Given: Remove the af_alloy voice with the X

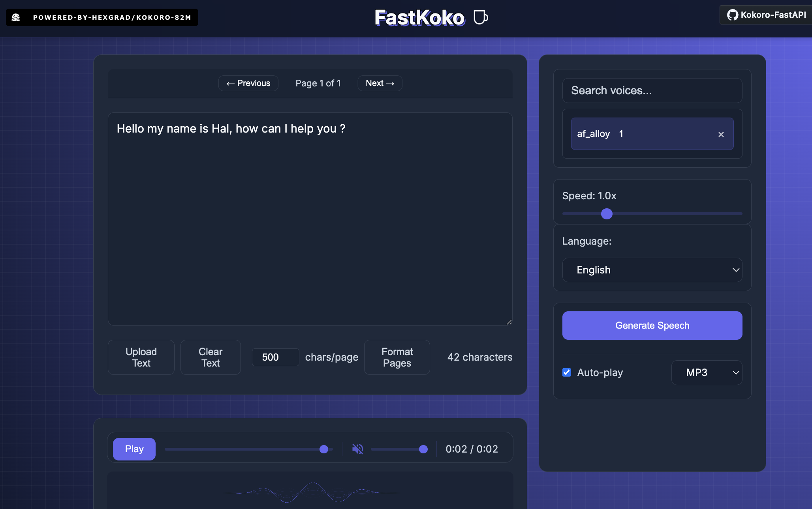Looking at the screenshot, I should tap(721, 134).
